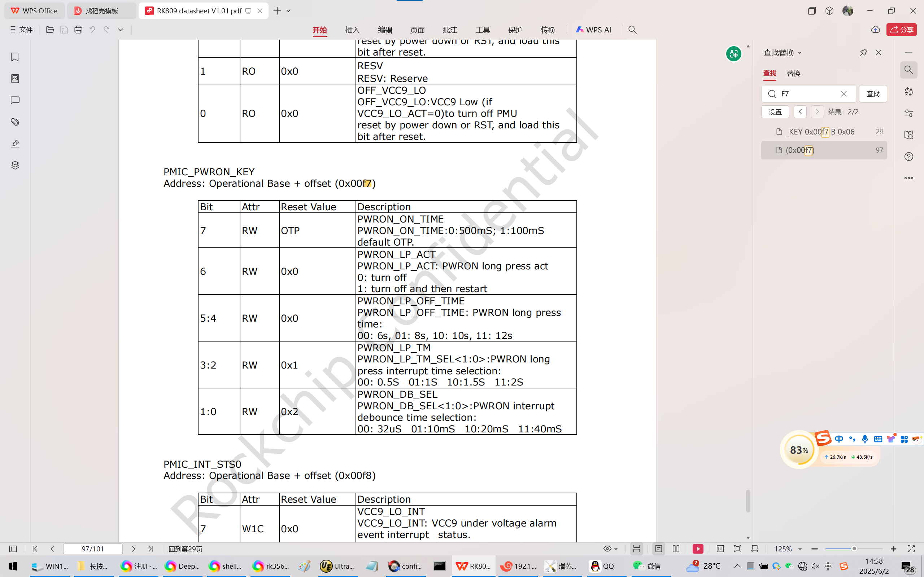Click the zoom slider handle
Viewport: 924px width, 577px height.
click(x=854, y=549)
